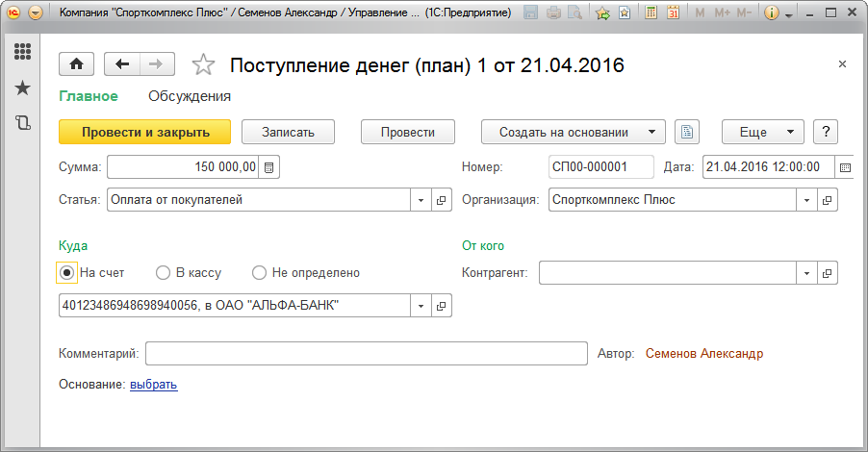Screen dimensions: 868x452
Task: Open Создать на основании dropdown
Action: (x=573, y=132)
